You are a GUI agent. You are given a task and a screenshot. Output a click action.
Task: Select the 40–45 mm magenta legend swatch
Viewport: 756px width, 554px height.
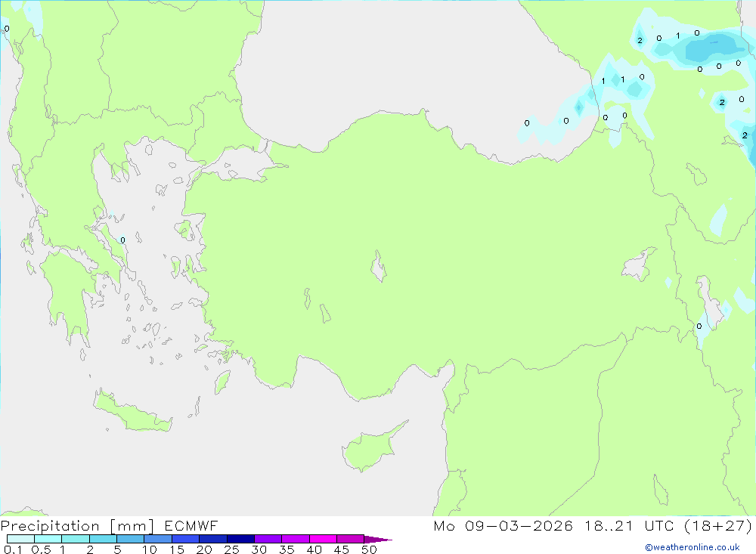[x=323, y=539]
